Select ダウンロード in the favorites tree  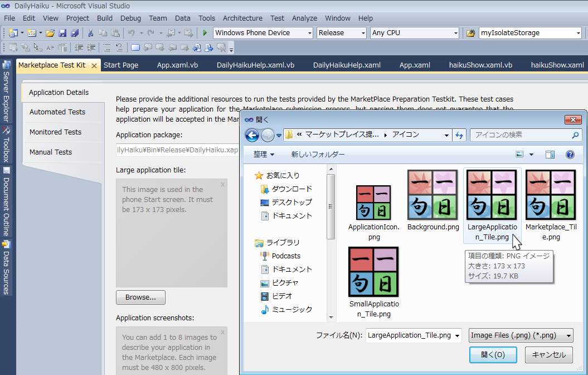tap(286, 189)
